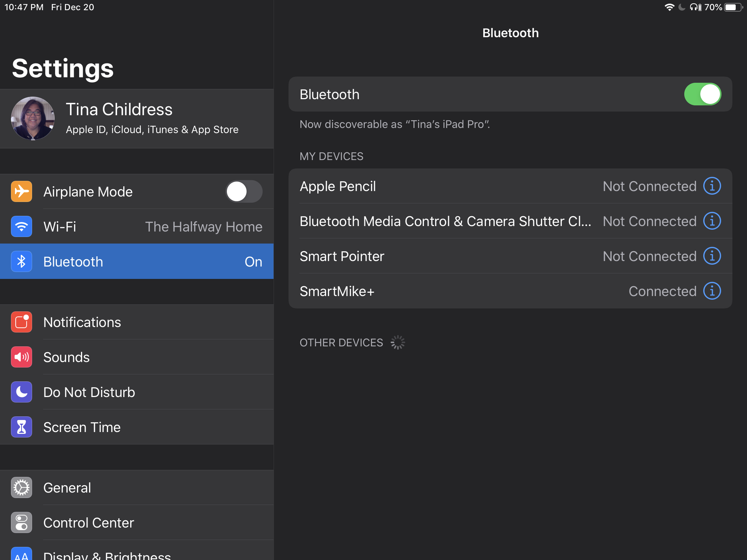Enable the Airplane Mode switch
Image resolution: width=747 pixels, height=560 pixels.
244,191
